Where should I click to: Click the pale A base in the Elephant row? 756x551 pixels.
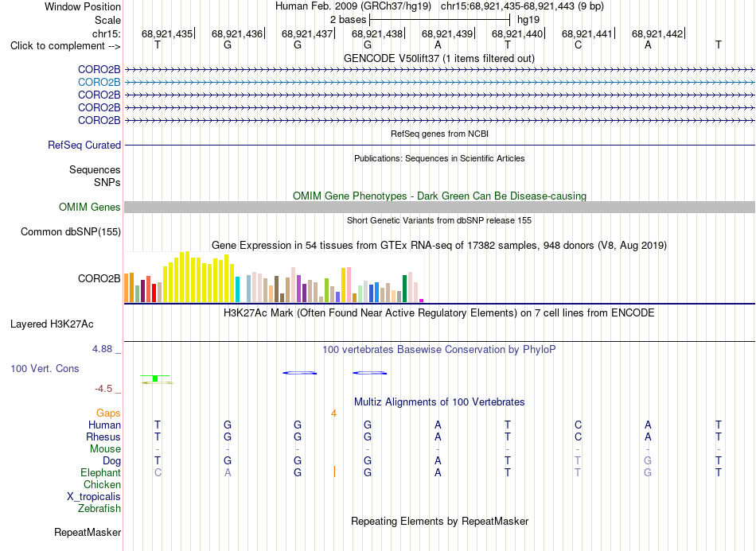(228, 472)
